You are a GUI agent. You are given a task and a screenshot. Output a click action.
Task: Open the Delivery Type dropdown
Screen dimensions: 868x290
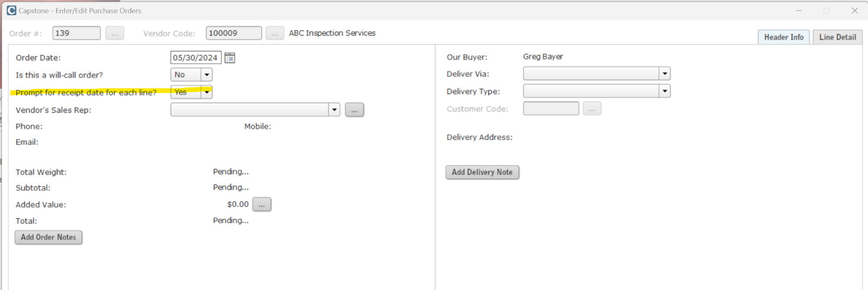[665, 91]
